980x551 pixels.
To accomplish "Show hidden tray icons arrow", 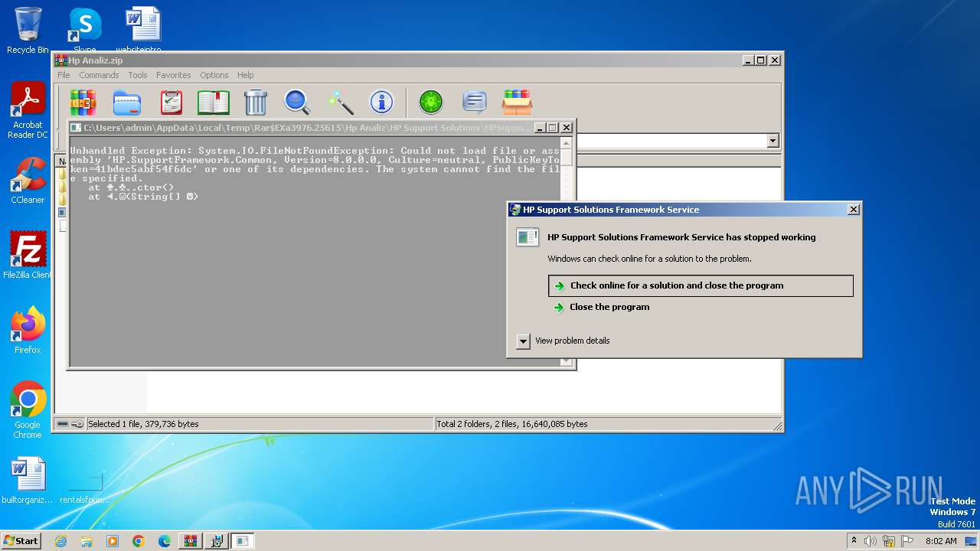I will 854,541.
